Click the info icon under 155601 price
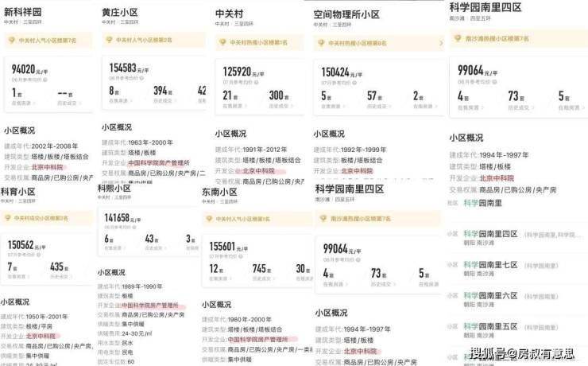 point(241,256)
